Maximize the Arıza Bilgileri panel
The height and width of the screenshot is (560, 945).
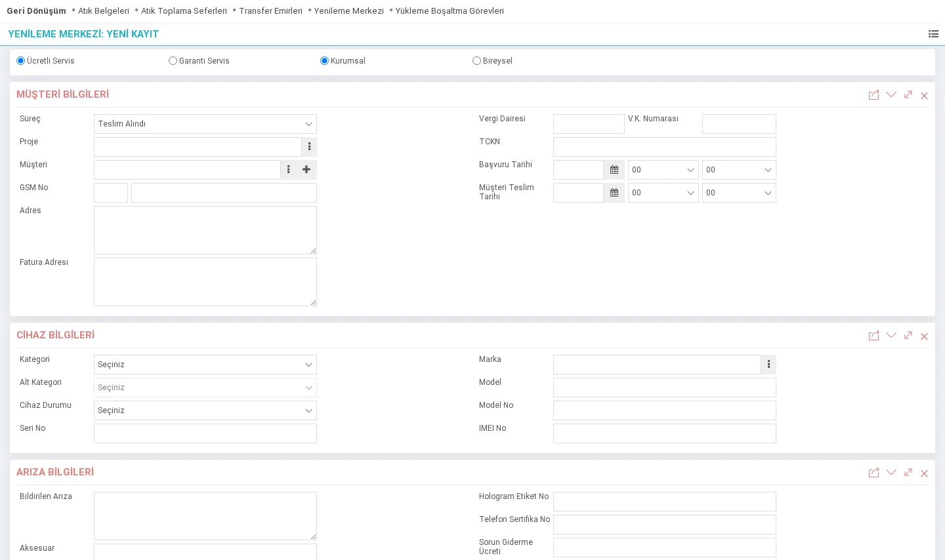908,473
